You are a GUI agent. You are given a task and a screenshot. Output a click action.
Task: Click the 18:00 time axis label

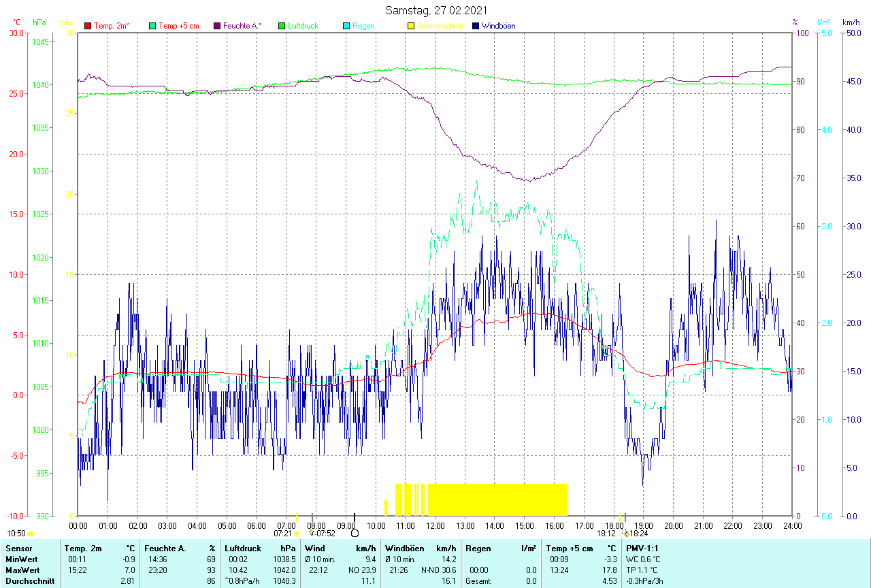click(614, 525)
